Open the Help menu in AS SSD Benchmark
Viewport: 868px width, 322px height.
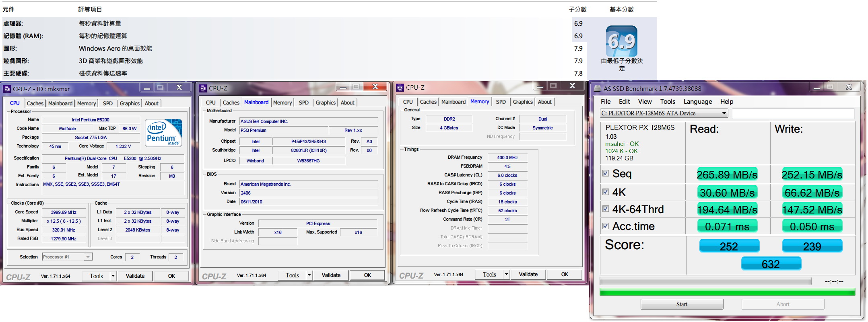tap(727, 101)
